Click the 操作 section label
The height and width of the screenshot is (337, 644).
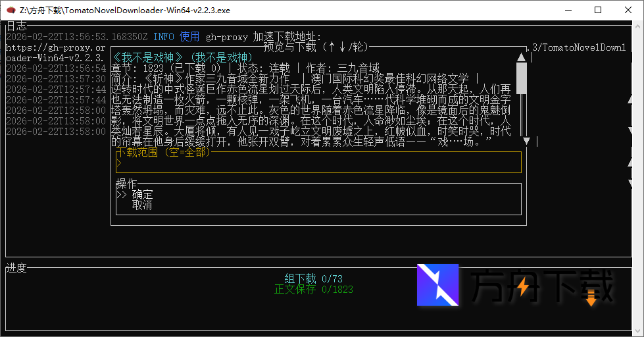126,184
